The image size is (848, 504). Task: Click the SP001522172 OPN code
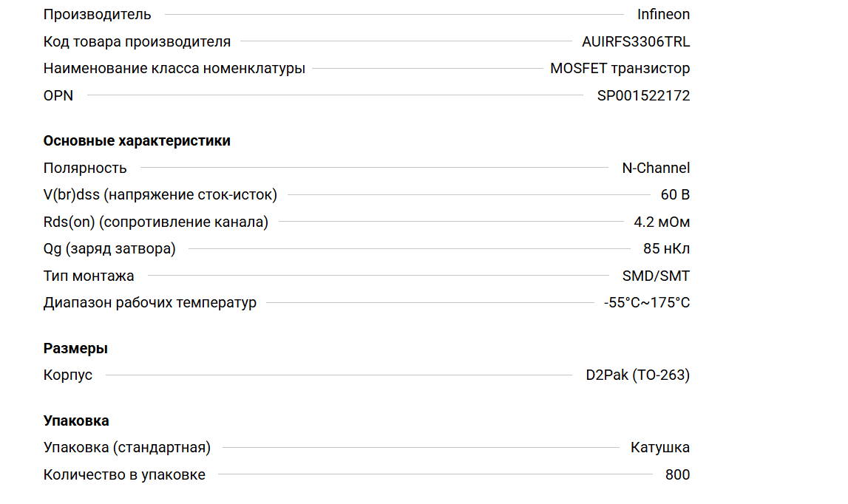tap(643, 95)
